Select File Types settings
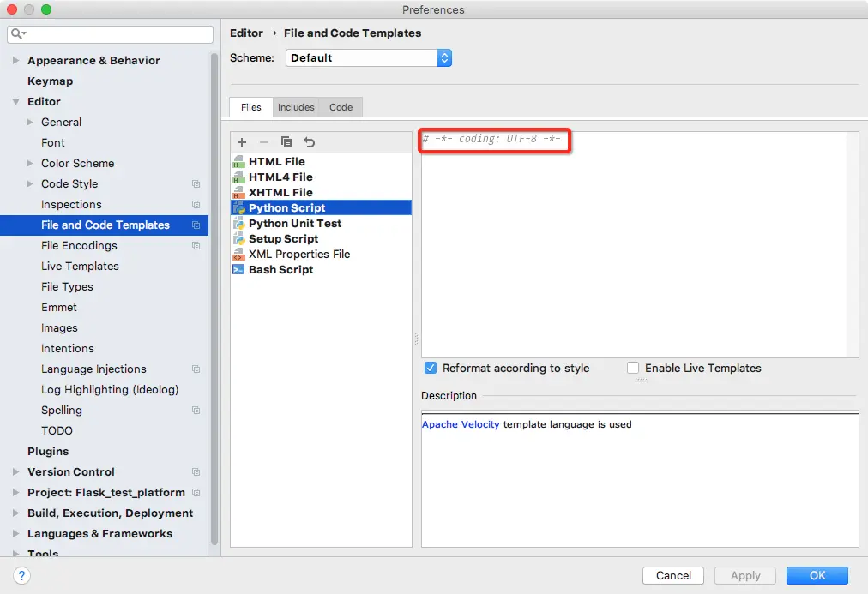This screenshot has width=868, height=594. [x=67, y=286]
